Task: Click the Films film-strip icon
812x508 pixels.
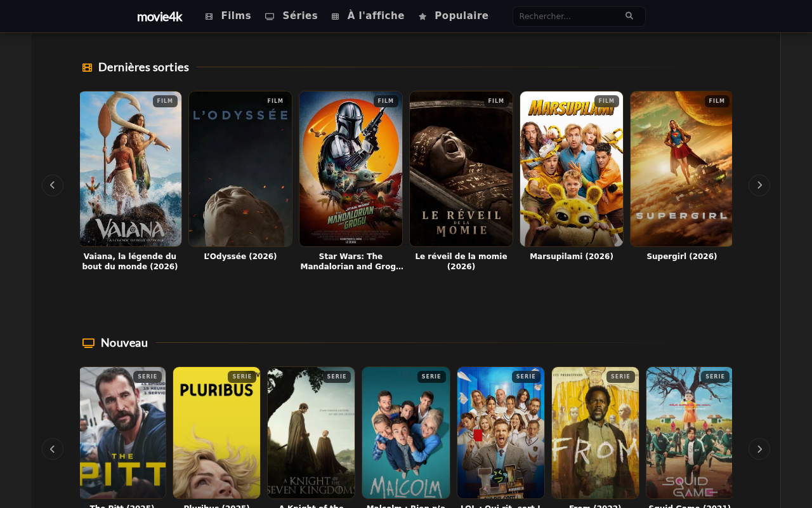Action: pos(209,17)
